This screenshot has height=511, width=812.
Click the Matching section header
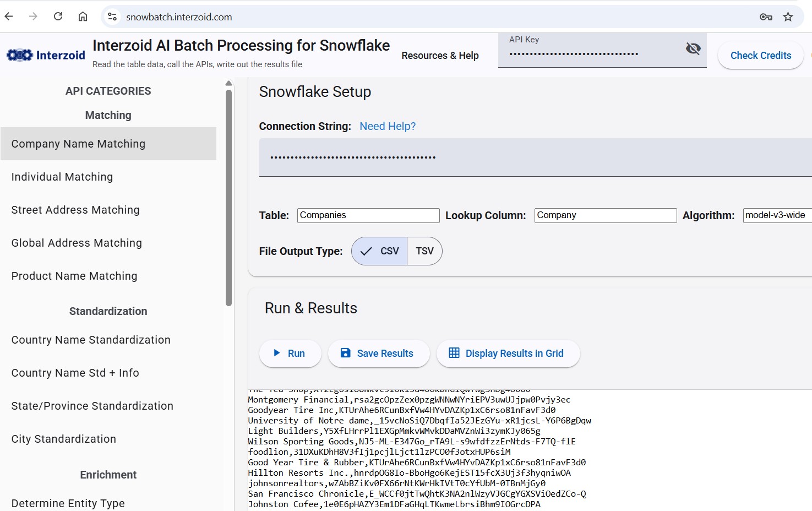[108, 115]
